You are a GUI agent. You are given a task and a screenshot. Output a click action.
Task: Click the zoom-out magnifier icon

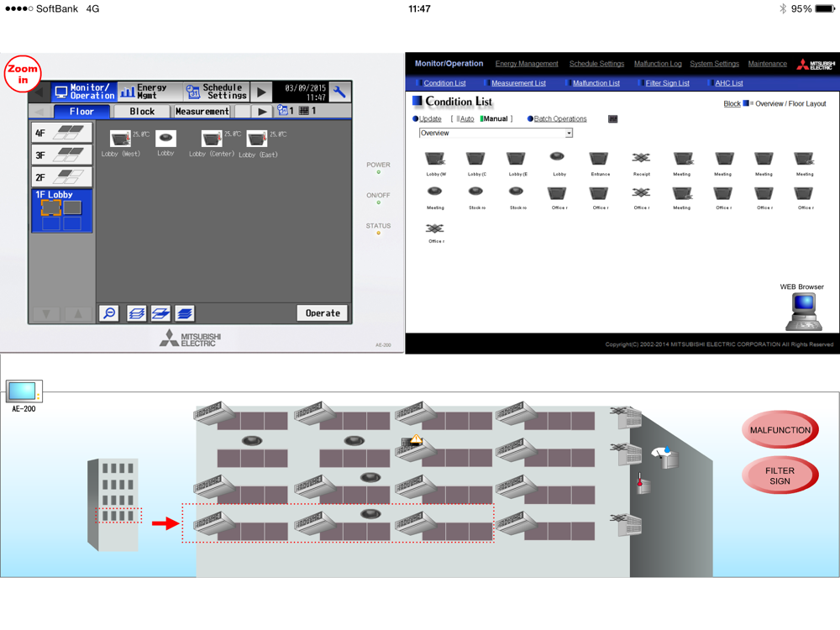coord(109,312)
